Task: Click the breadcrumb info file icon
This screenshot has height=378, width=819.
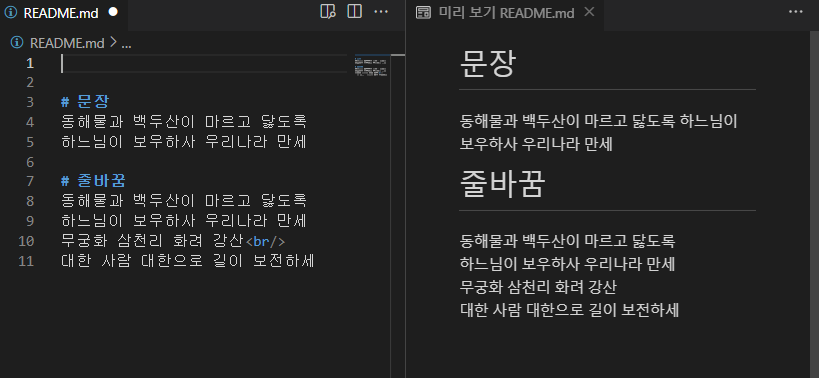Action: [17, 43]
